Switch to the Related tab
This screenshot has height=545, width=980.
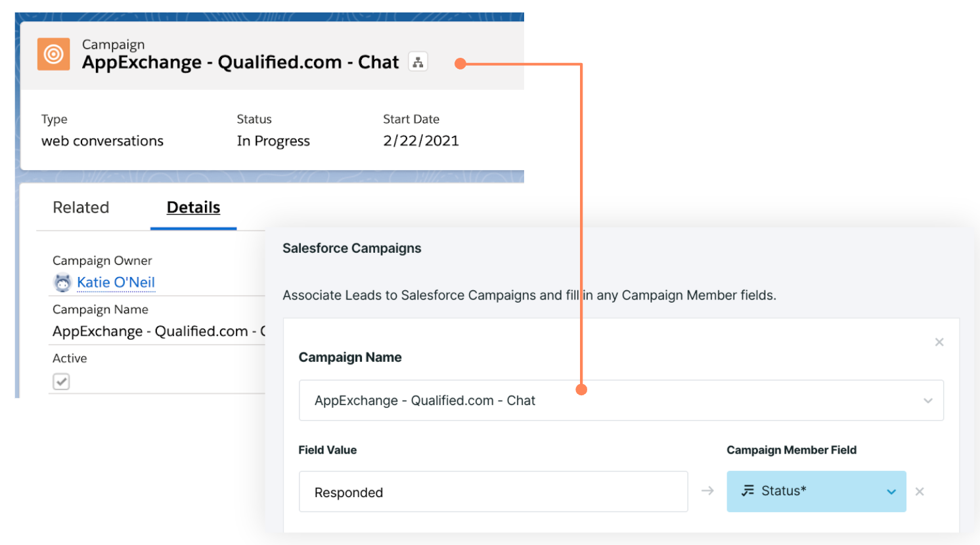81,207
